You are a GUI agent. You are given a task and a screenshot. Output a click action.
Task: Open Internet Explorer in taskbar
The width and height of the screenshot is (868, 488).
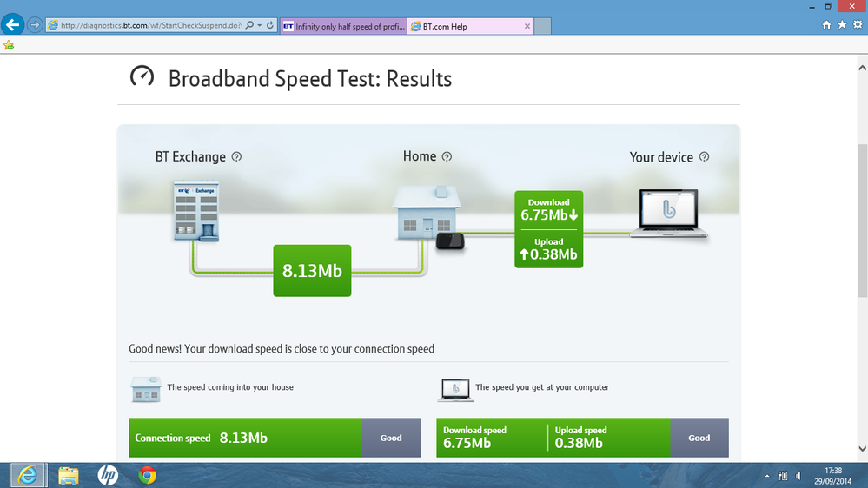[x=29, y=475]
